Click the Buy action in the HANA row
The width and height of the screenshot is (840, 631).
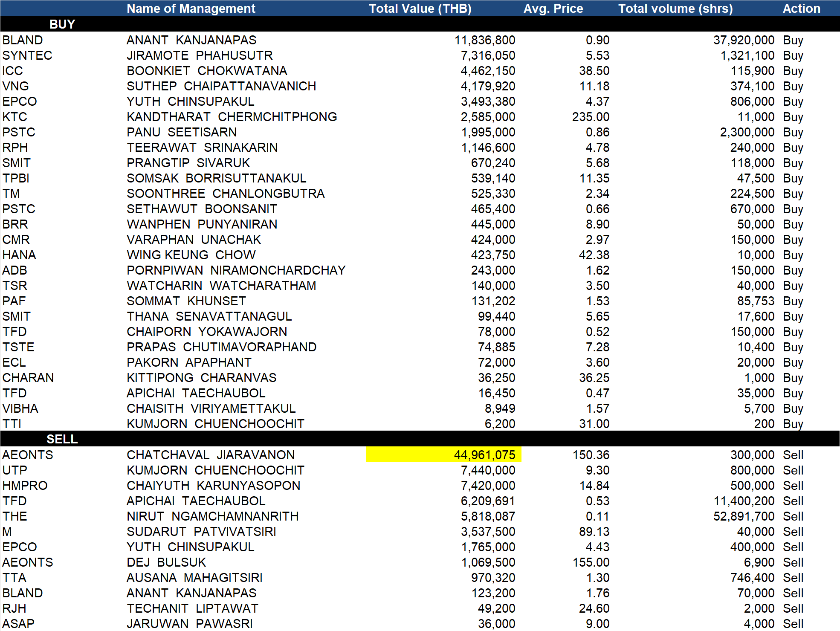pyautogui.click(x=793, y=255)
